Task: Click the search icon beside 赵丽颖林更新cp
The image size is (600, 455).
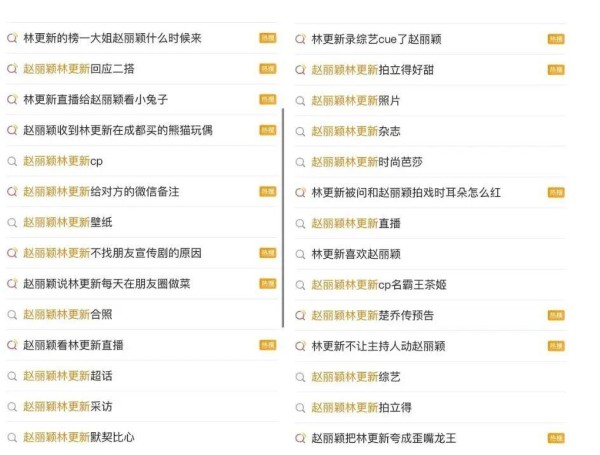Action: 12,161
